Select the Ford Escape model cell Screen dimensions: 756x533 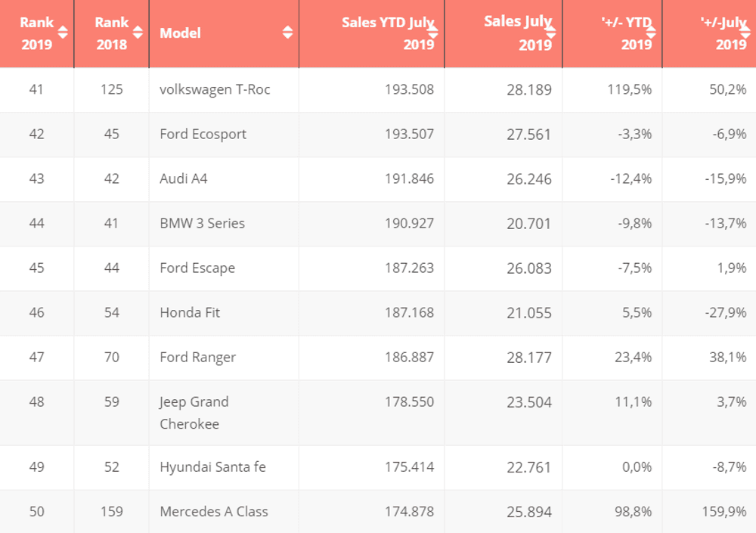point(197,268)
